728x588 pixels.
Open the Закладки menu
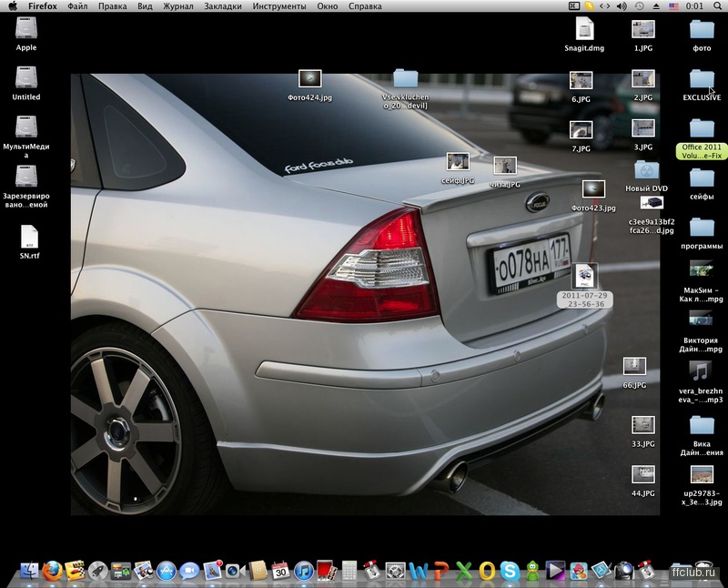pyautogui.click(x=223, y=6)
